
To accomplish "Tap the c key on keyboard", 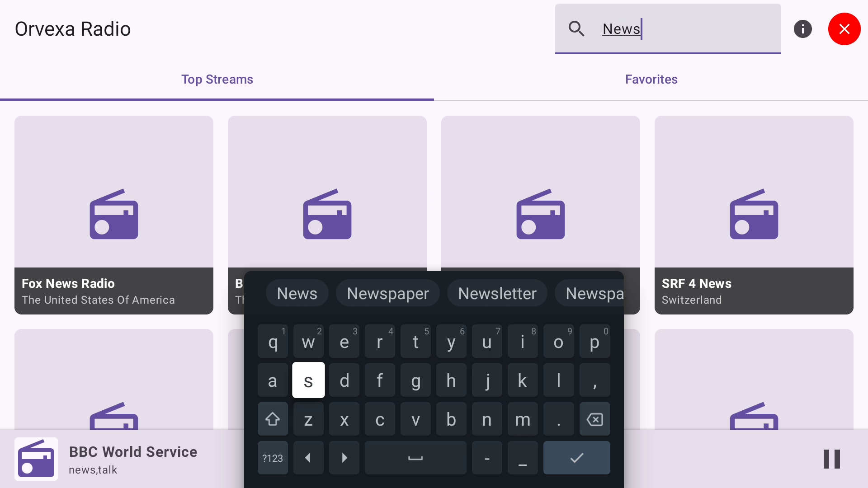I will tap(380, 419).
